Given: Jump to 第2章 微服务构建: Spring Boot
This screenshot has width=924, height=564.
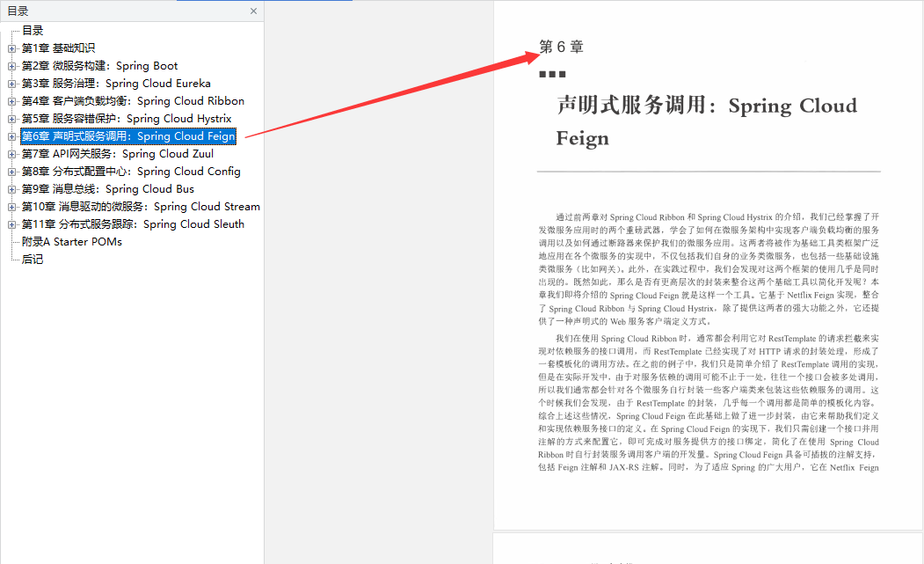Looking at the screenshot, I should coord(99,66).
